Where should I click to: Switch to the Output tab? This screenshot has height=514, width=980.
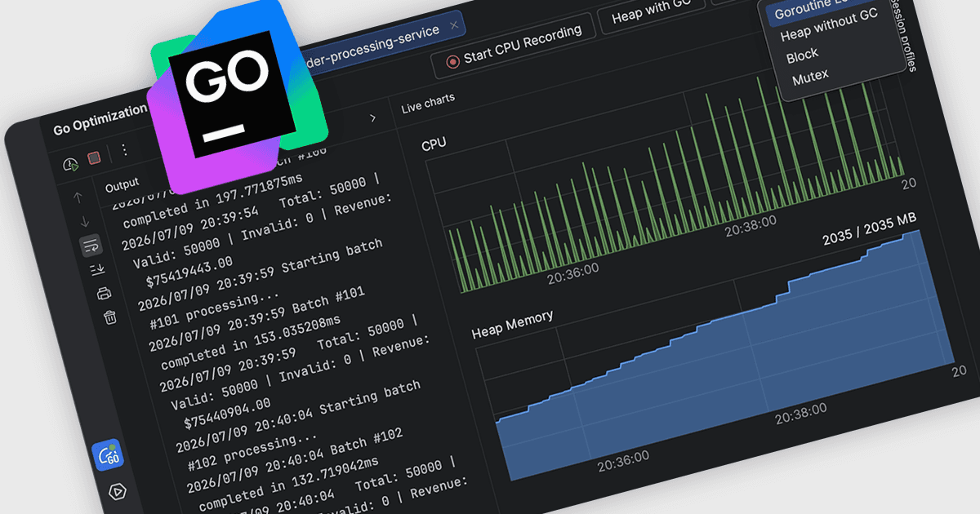point(122,184)
